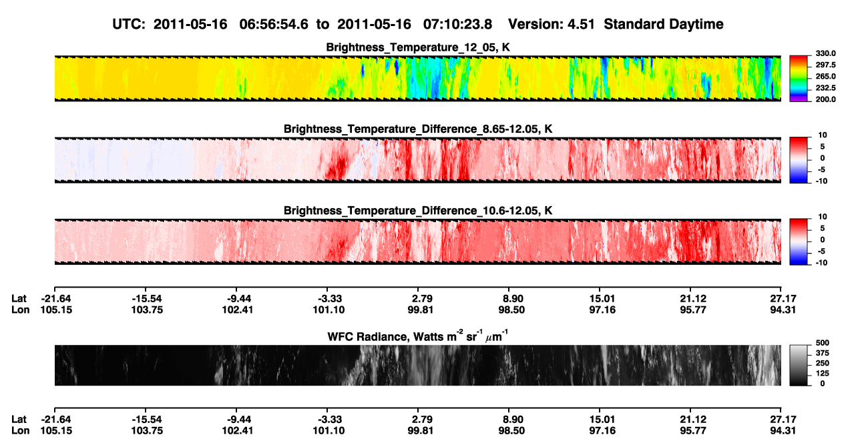
Task: Click longitude '98.50' under the 10.6-12.05 panel
Action: (511, 310)
